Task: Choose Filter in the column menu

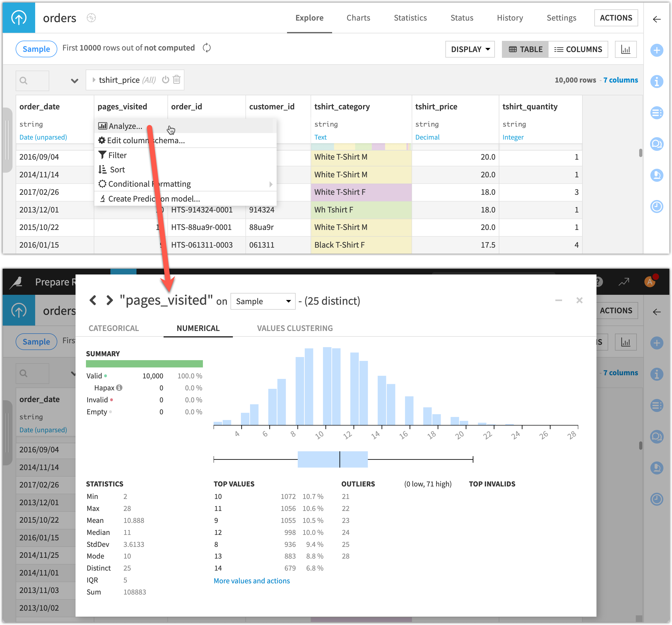Action: 185,155
